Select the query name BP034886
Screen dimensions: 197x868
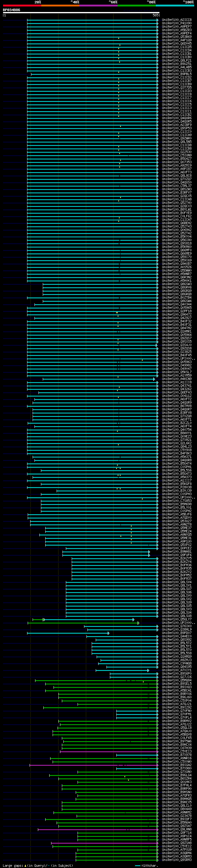pyautogui.click(x=11, y=10)
